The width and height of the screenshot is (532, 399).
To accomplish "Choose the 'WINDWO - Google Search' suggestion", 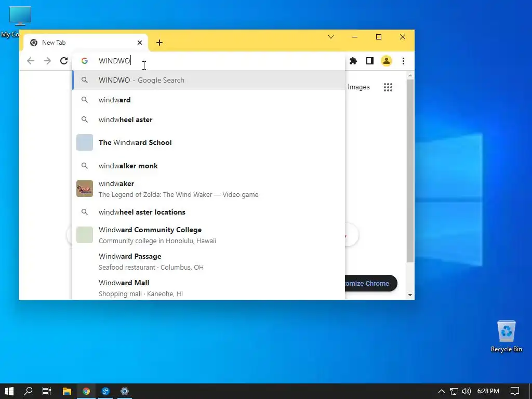I will (209, 80).
